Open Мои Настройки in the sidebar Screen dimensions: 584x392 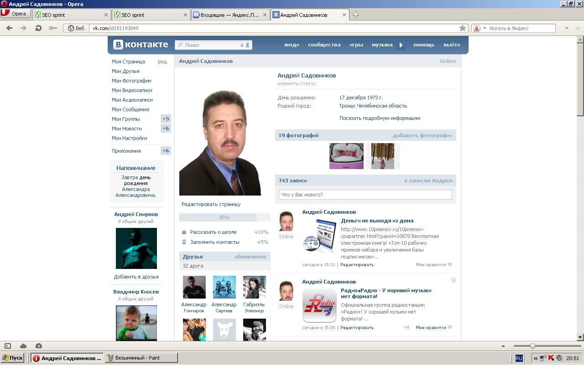pos(130,138)
